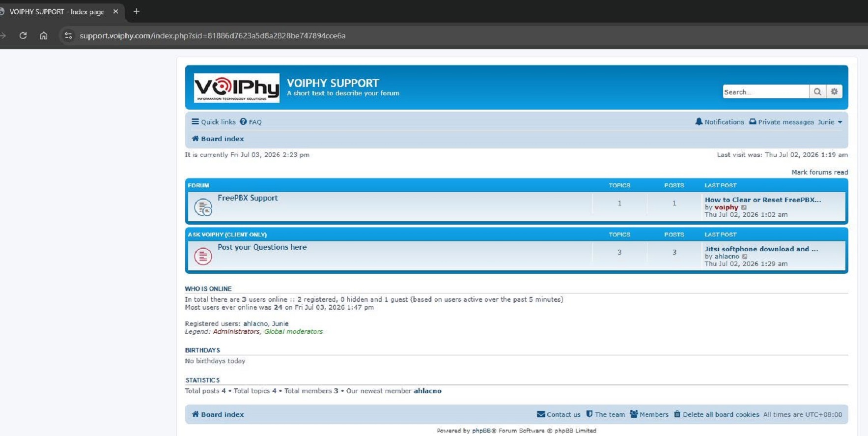The image size is (868, 436).
Task: Click the magnifier search button
Action: pyautogui.click(x=817, y=92)
